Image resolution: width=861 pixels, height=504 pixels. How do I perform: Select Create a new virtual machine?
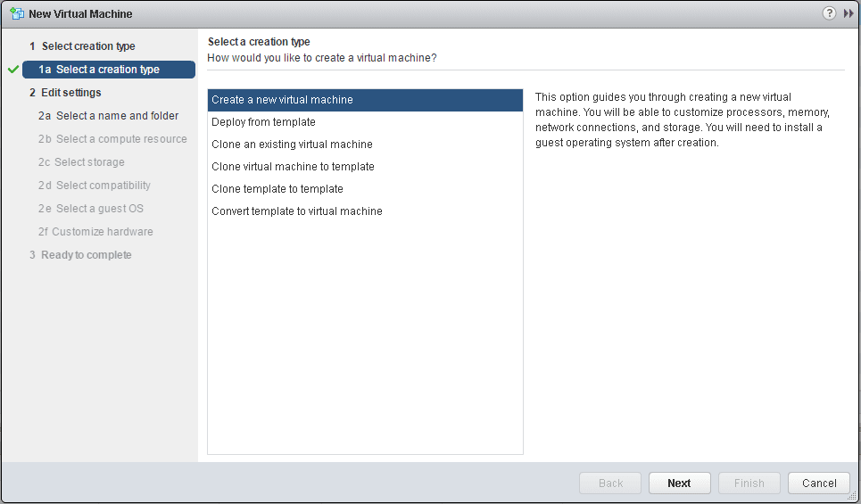(365, 100)
